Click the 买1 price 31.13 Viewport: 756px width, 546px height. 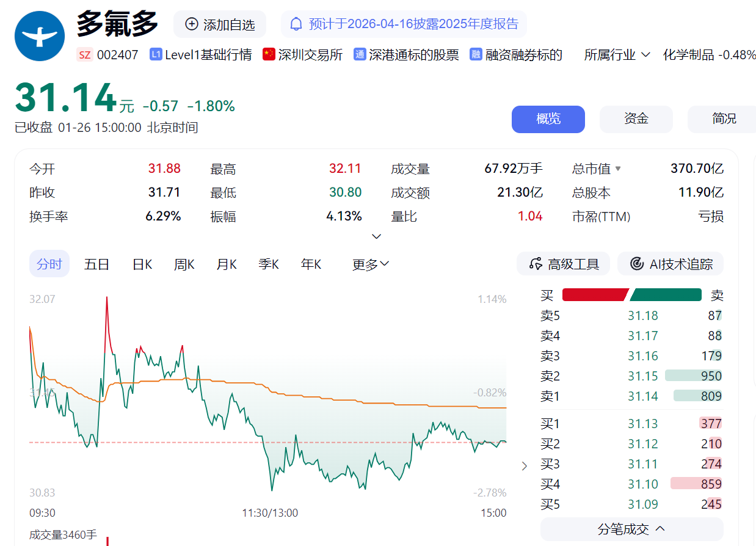click(643, 423)
